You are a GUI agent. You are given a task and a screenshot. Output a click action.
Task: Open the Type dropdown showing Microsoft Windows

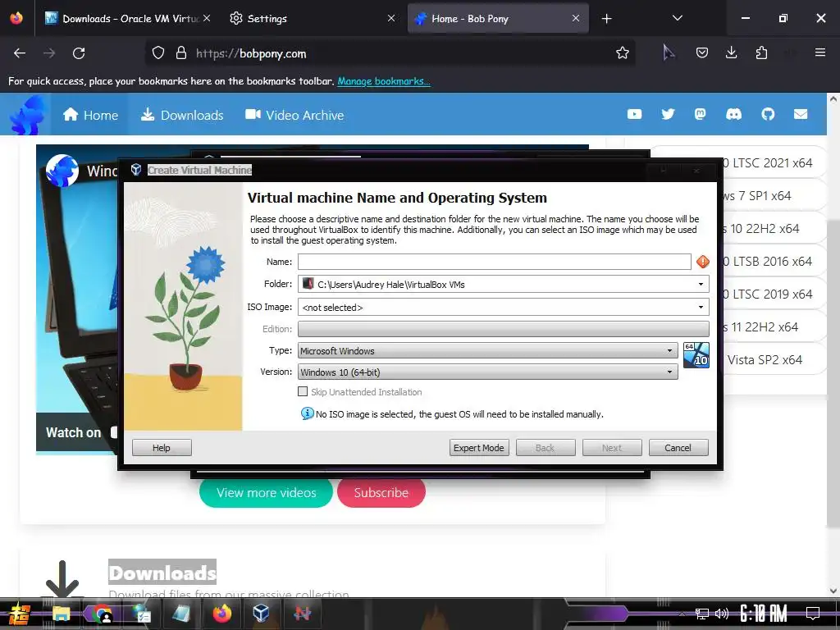click(x=488, y=351)
